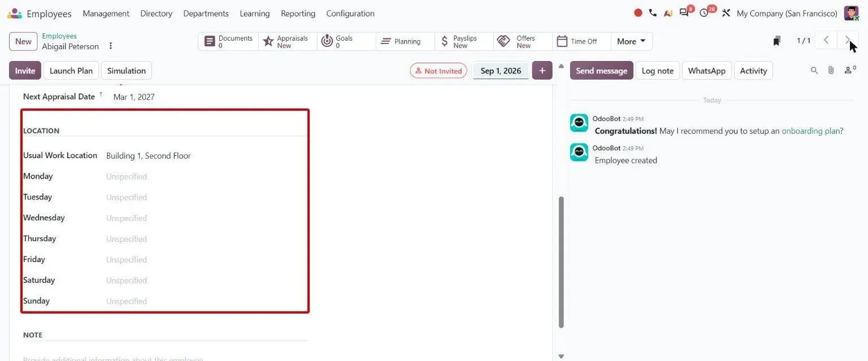
Task: Open conversations icon with 8 badge
Action: tap(685, 12)
